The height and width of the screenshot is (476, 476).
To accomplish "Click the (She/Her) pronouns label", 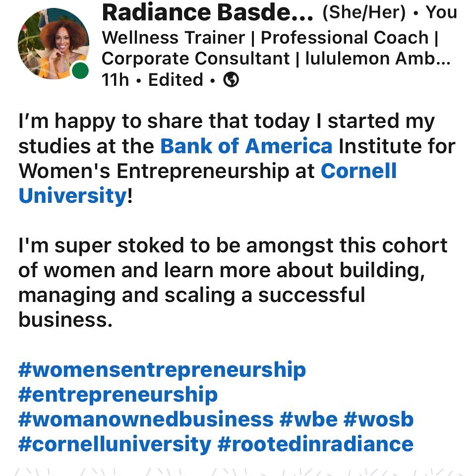I will pos(364,12).
